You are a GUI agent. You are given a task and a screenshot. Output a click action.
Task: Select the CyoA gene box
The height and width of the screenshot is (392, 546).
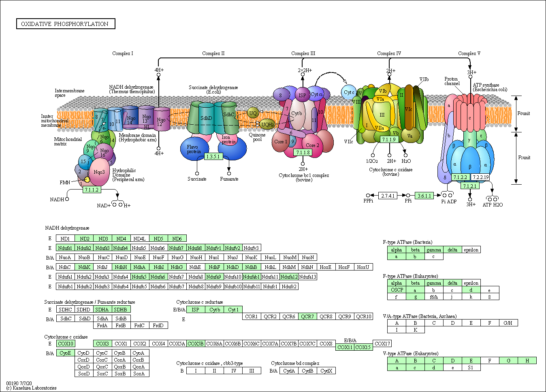139,353
